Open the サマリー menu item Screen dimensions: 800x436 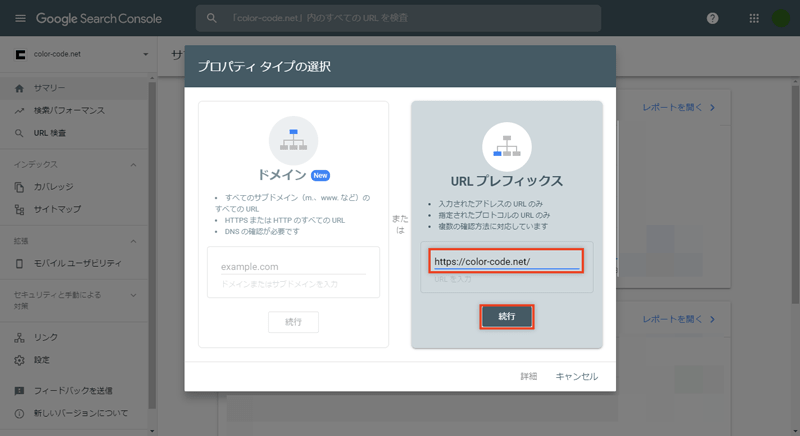(74, 88)
